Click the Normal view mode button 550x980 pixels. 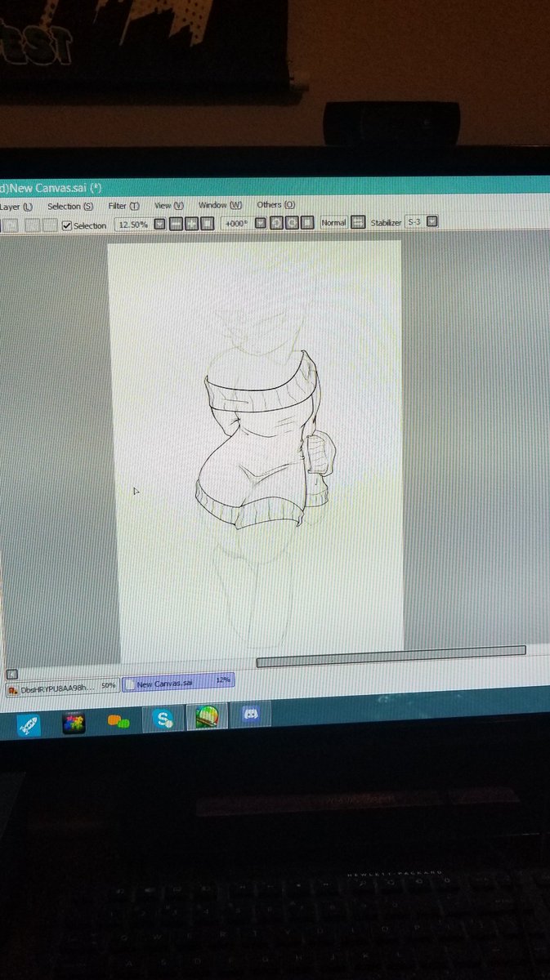(x=333, y=222)
